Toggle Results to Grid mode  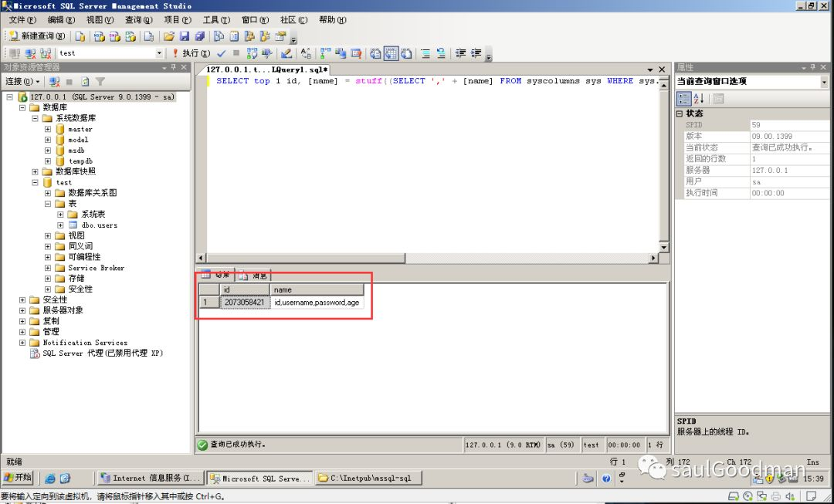[x=391, y=53]
